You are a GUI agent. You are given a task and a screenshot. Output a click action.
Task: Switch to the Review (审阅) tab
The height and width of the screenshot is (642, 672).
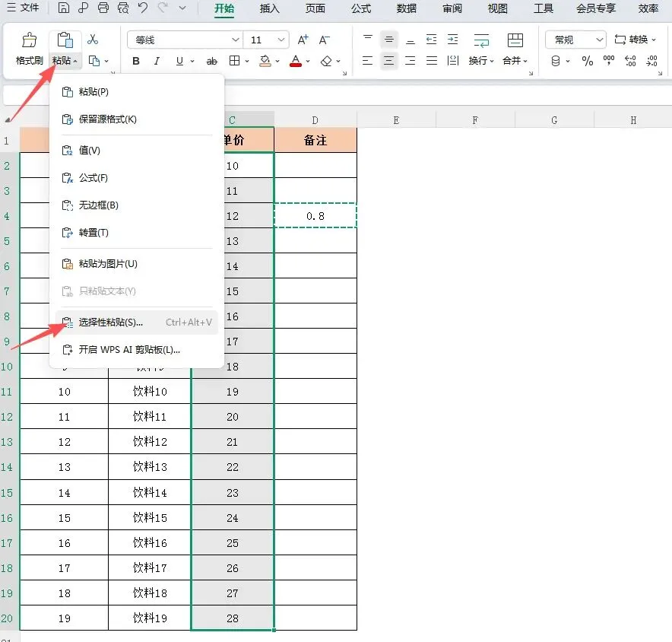click(x=452, y=8)
